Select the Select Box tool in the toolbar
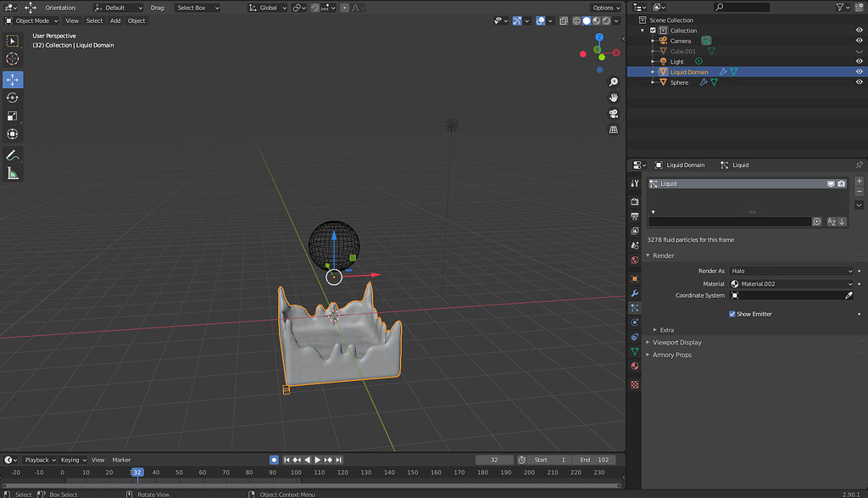The height and width of the screenshot is (498, 868). tap(12, 41)
